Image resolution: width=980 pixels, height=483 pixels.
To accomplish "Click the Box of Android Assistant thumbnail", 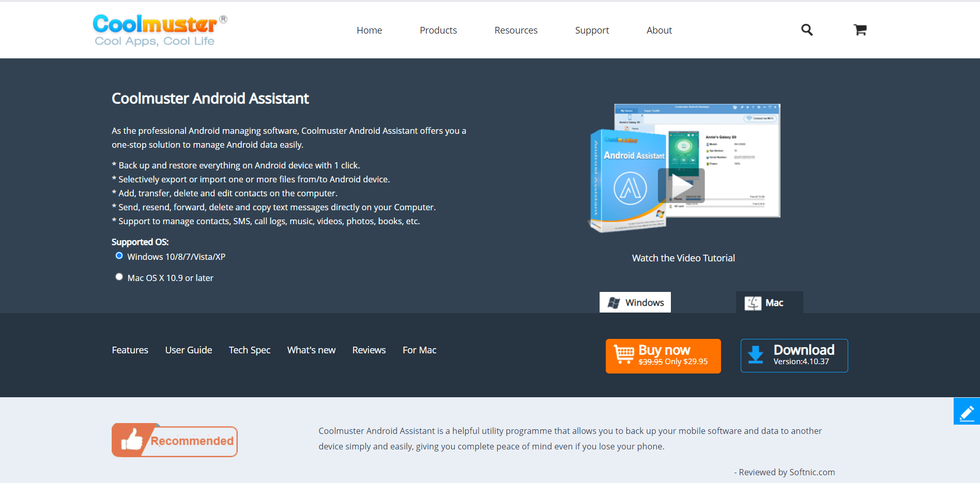I will [x=629, y=181].
